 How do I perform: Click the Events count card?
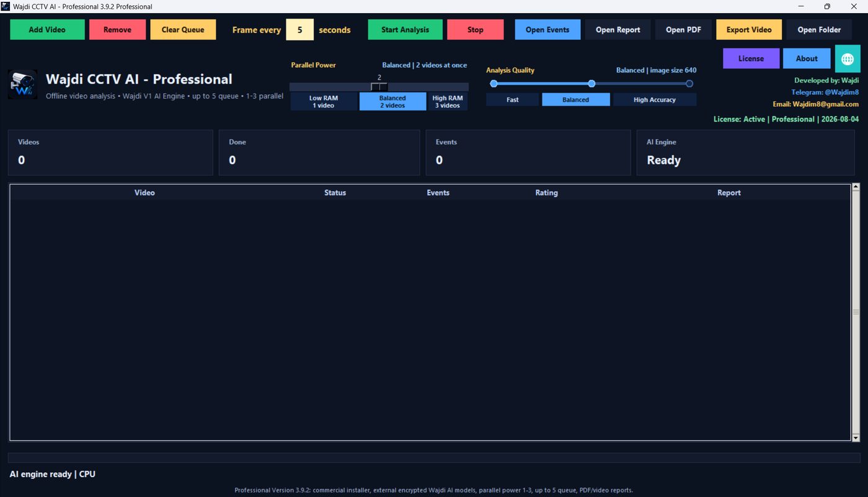click(528, 153)
